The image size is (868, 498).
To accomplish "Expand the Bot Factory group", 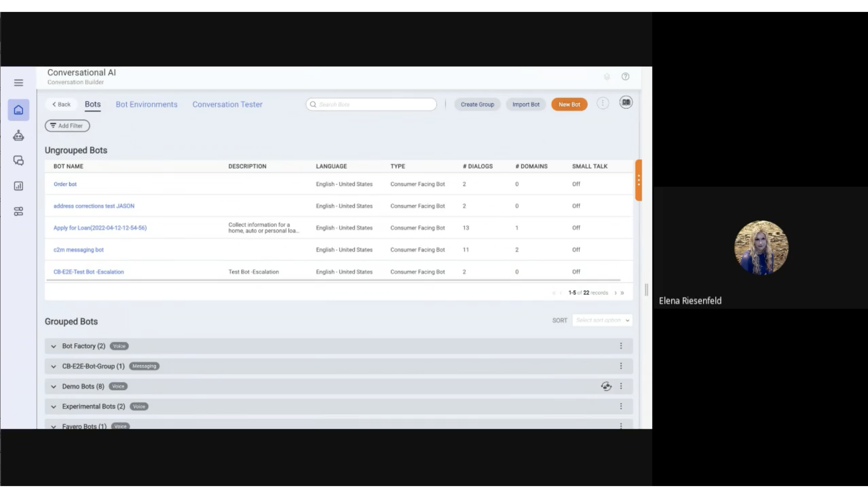I will 53,346.
